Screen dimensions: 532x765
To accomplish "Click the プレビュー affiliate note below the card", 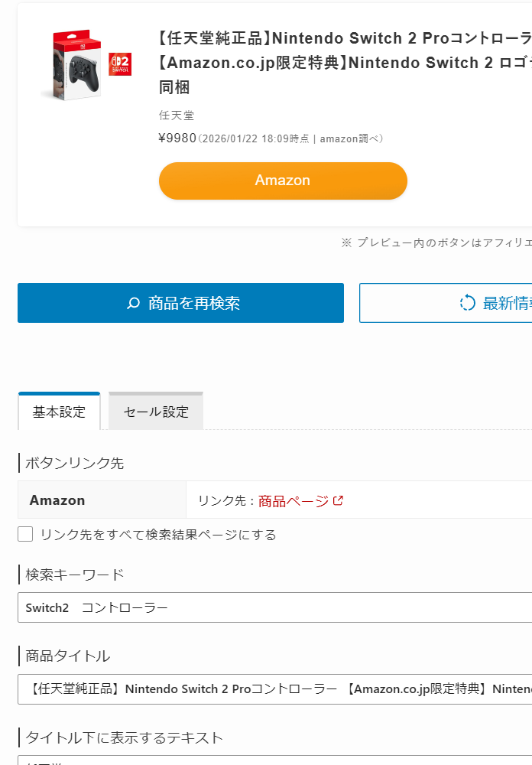I will (x=436, y=243).
